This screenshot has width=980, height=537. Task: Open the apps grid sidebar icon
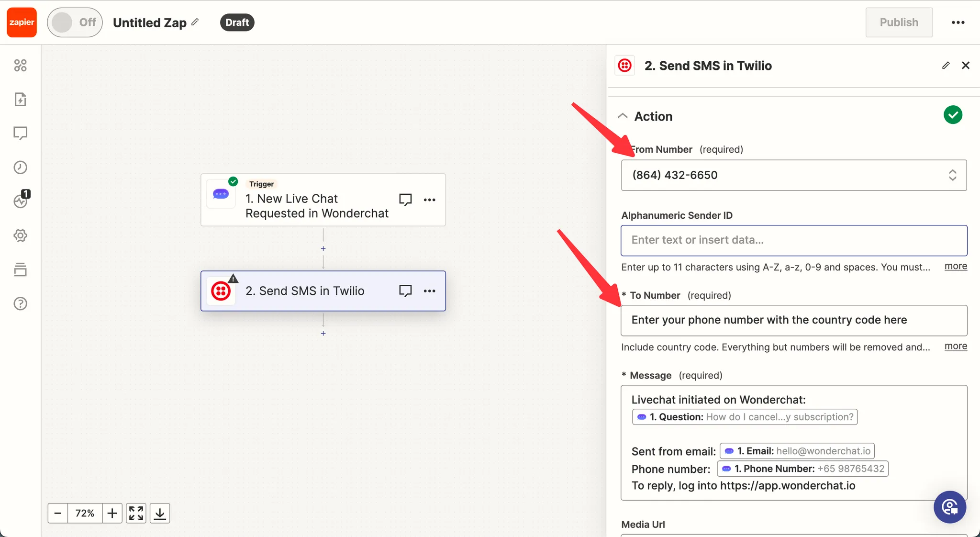(x=20, y=65)
